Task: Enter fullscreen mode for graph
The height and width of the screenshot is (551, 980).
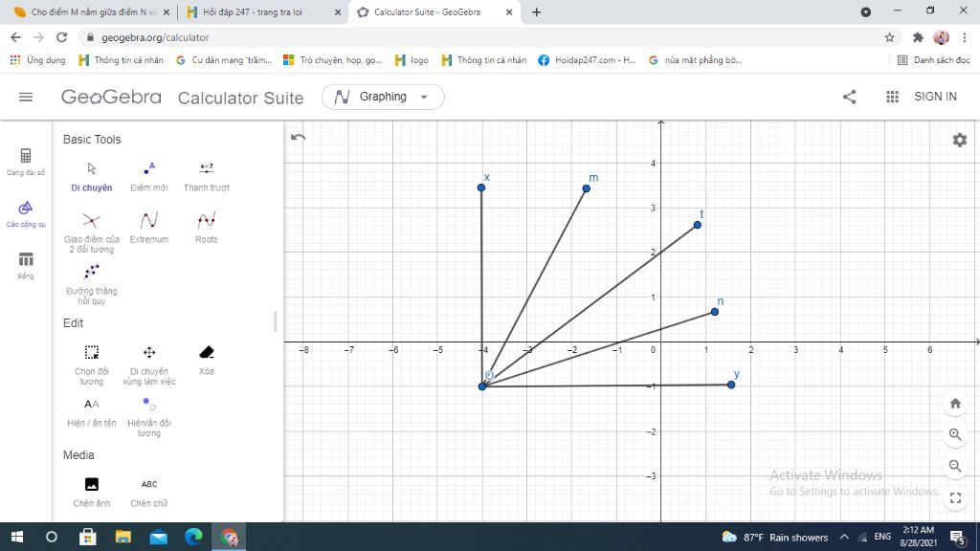Action: pos(955,497)
